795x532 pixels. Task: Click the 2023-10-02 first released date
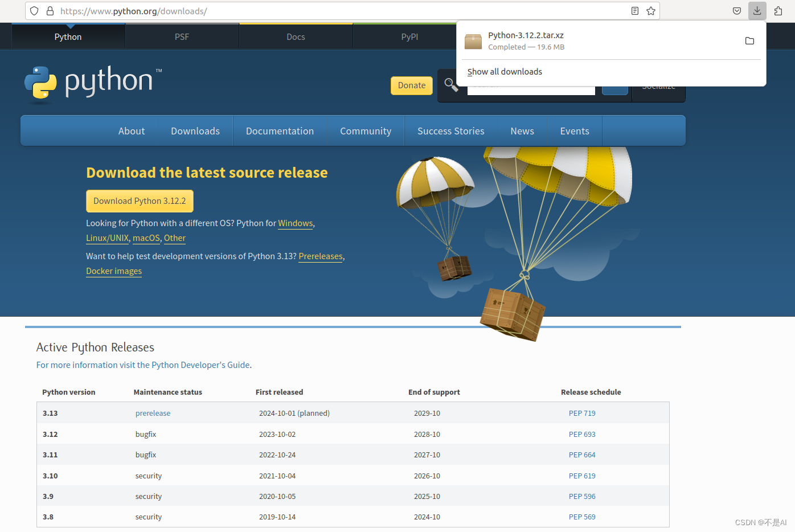tap(277, 434)
